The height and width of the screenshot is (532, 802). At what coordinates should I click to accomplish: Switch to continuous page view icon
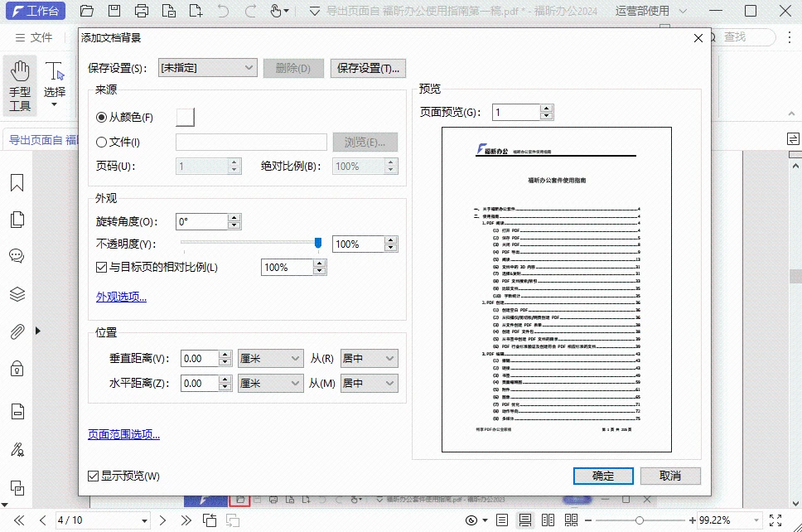[x=525, y=520]
